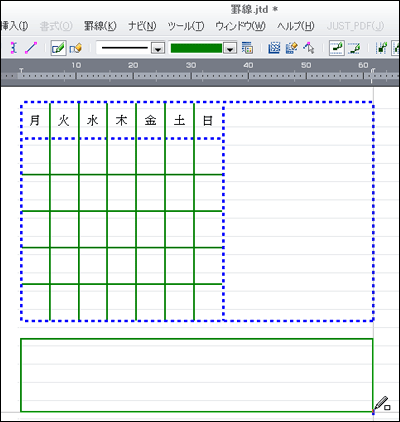Click the table cell containing 水
Image resolution: width=400 pixels, height=422 pixels.
point(93,121)
